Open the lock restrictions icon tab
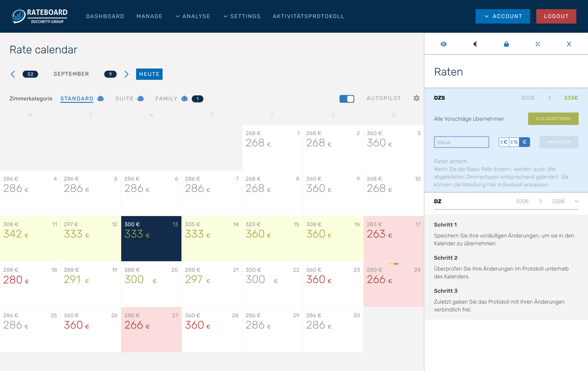This screenshot has height=371, width=588. [506, 44]
